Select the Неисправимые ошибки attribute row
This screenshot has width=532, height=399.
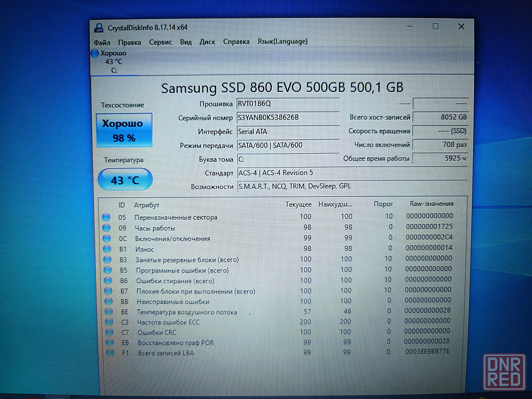pyautogui.click(x=173, y=302)
